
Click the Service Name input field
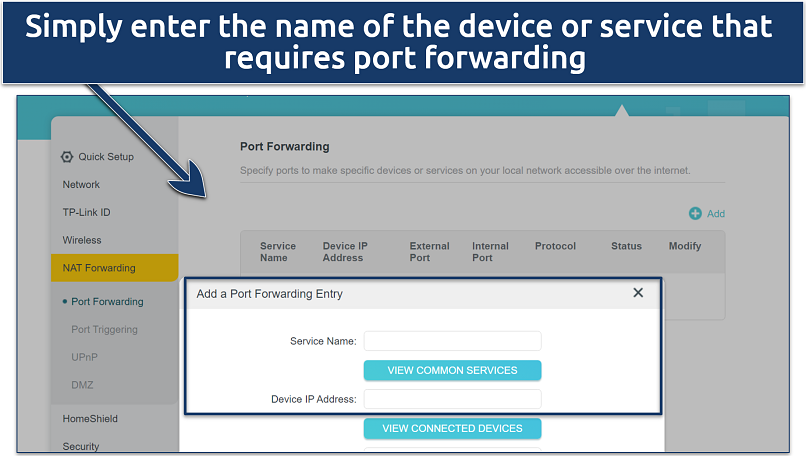click(452, 341)
